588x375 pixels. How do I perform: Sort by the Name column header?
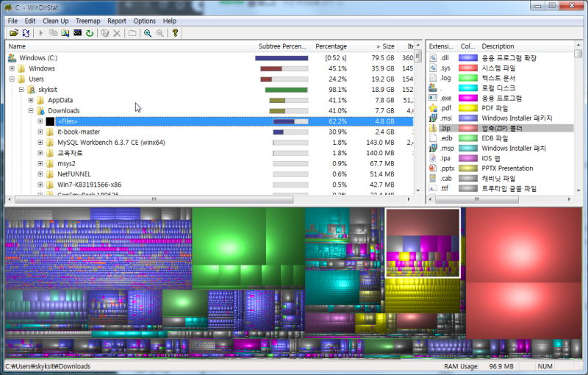130,46
